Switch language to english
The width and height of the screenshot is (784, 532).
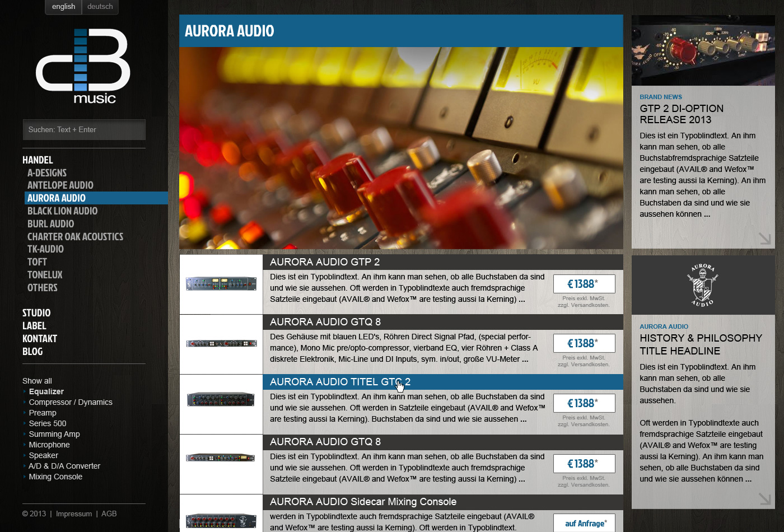63,7
